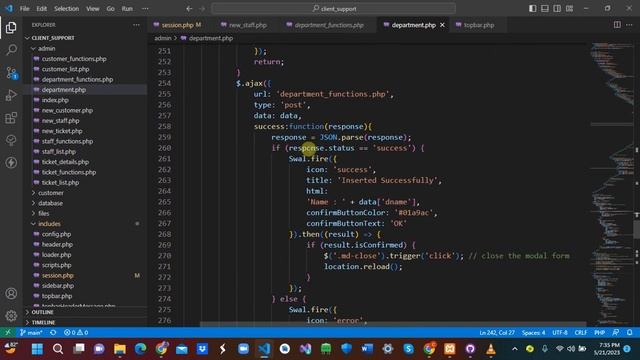Open notifications bell in status bar
Screen dimensions: 640x360
pos(630,333)
